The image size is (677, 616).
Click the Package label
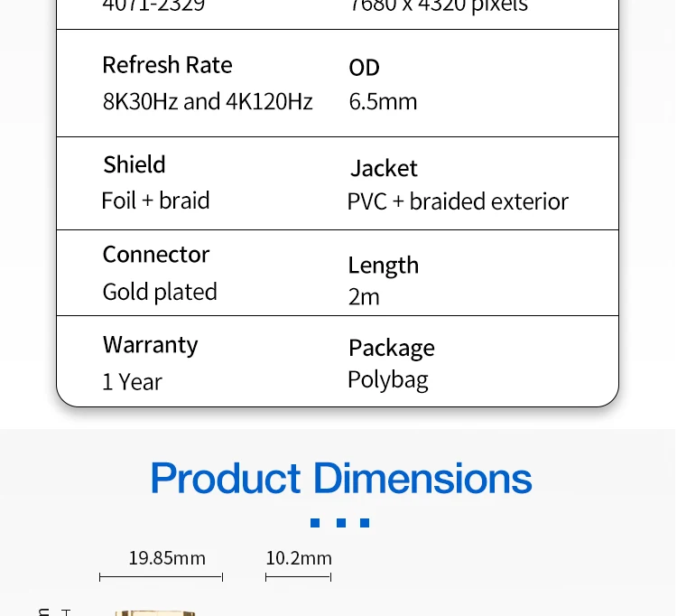(391, 348)
